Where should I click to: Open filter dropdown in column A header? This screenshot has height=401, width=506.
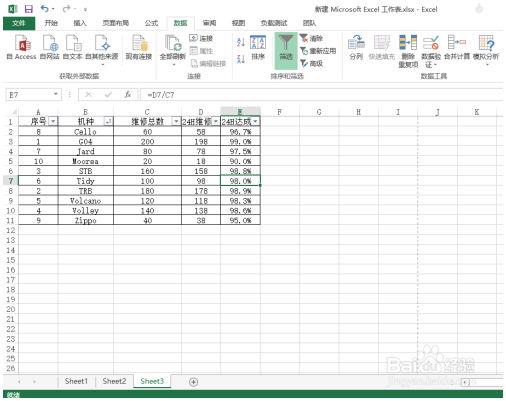[x=53, y=121]
